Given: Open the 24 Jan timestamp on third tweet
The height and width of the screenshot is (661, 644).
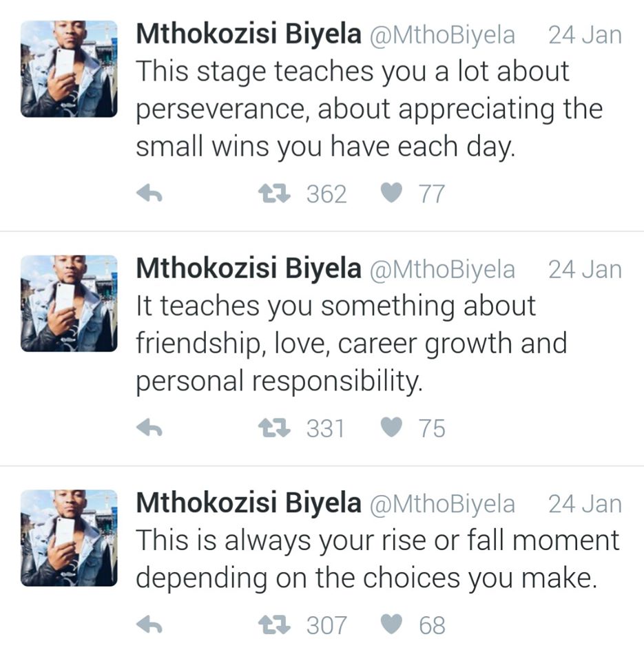Looking at the screenshot, I should tap(585, 504).
